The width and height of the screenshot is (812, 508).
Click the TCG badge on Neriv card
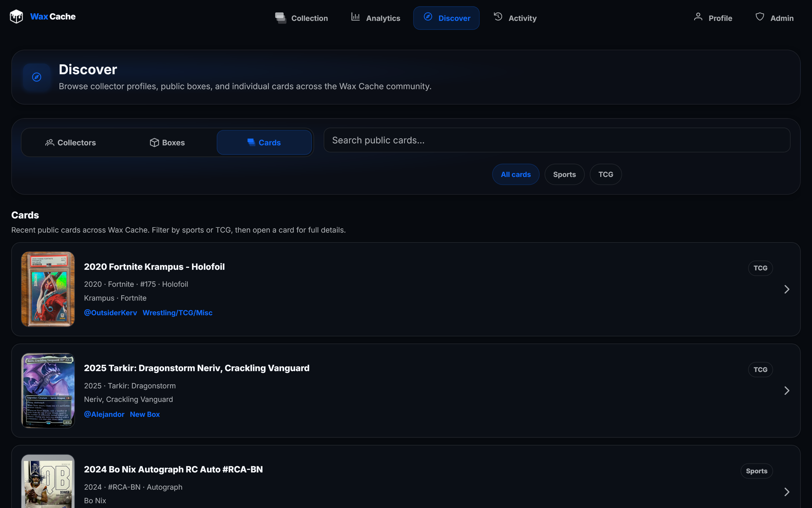(x=760, y=370)
